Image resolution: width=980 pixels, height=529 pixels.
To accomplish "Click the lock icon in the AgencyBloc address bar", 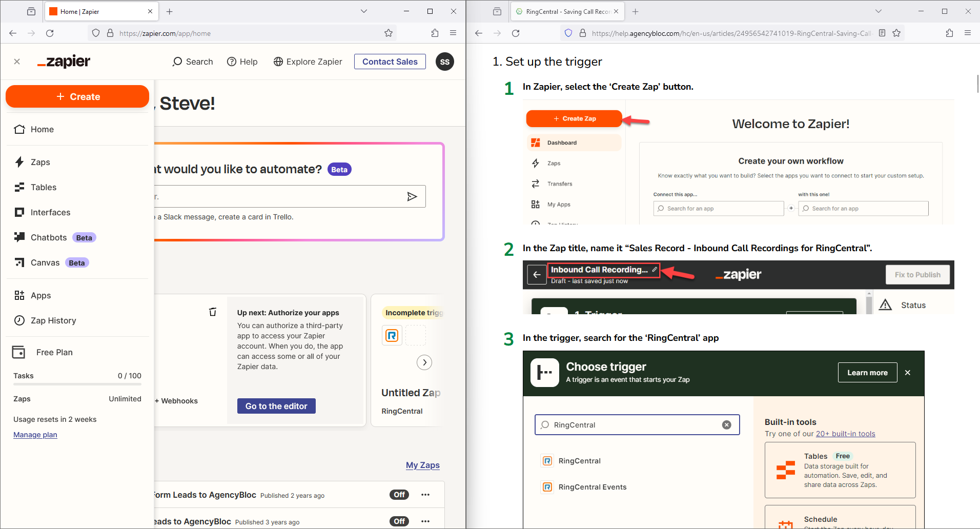I will (582, 33).
